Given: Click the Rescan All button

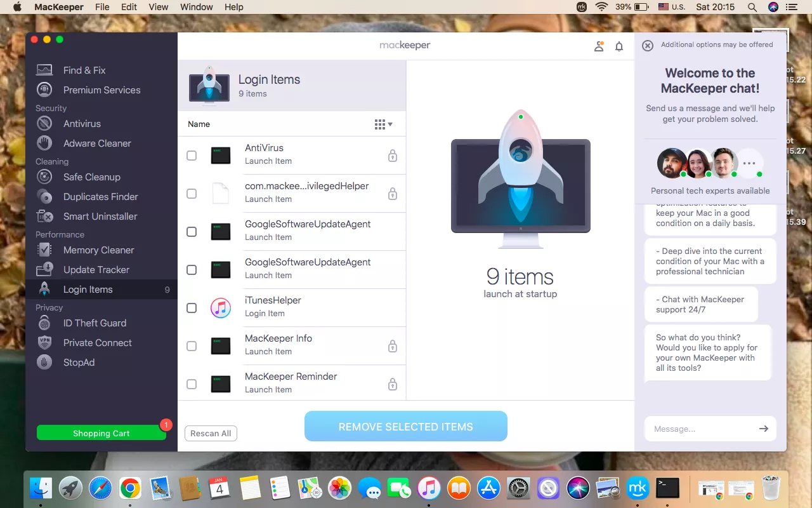Looking at the screenshot, I should (211, 433).
